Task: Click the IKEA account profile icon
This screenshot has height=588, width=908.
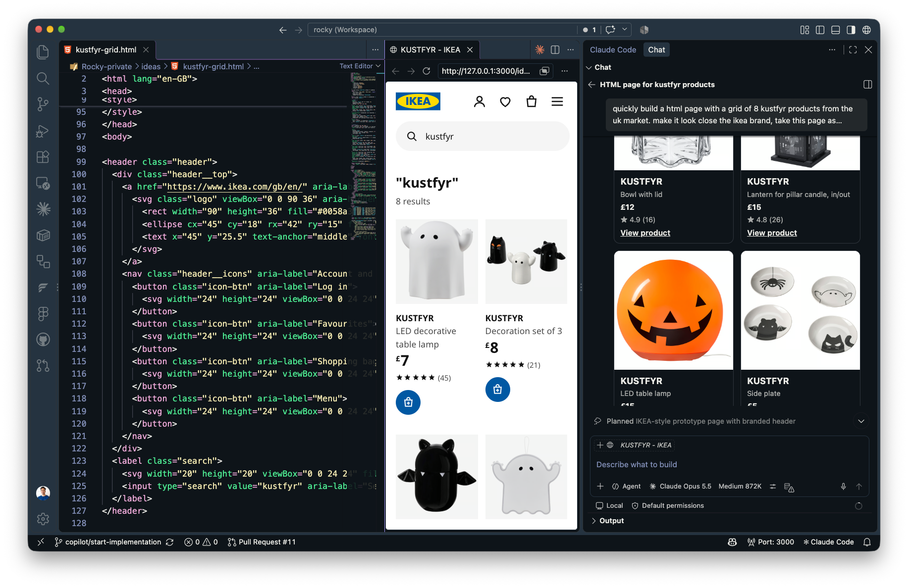Action: click(479, 101)
